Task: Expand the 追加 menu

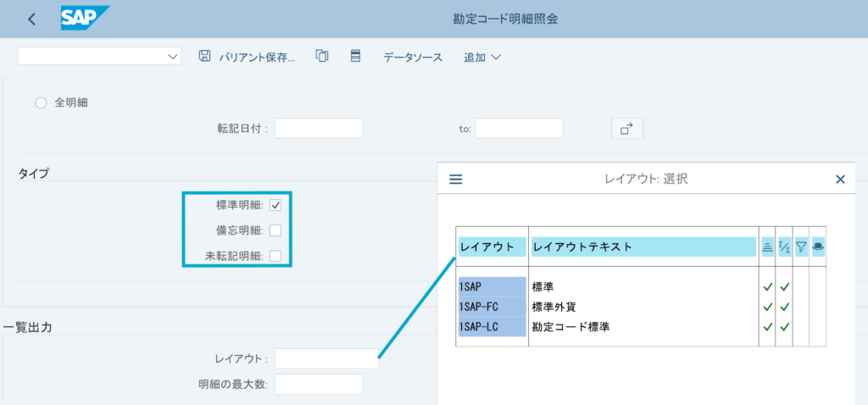Action: click(482, 58)
